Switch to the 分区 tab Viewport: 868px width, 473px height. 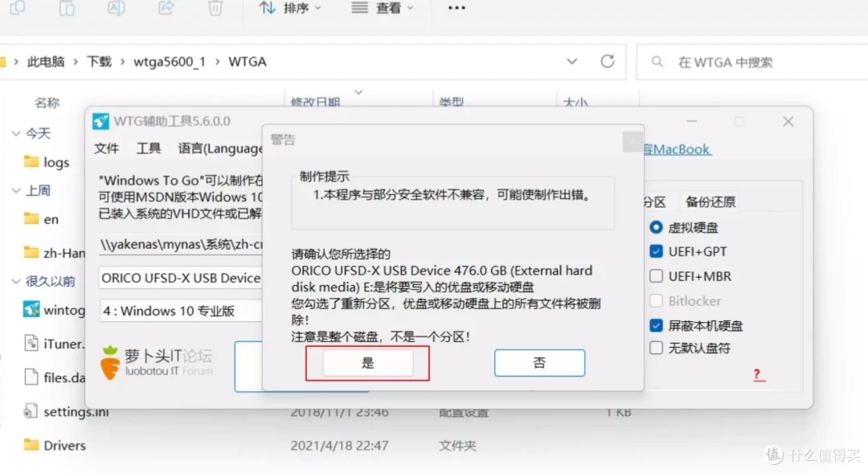coord(654,202)
